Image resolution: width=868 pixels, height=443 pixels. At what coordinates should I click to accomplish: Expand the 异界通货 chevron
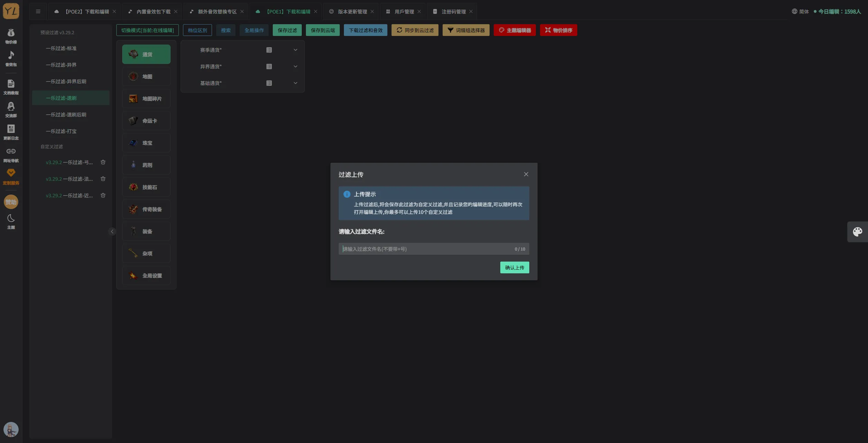point(296,66)
